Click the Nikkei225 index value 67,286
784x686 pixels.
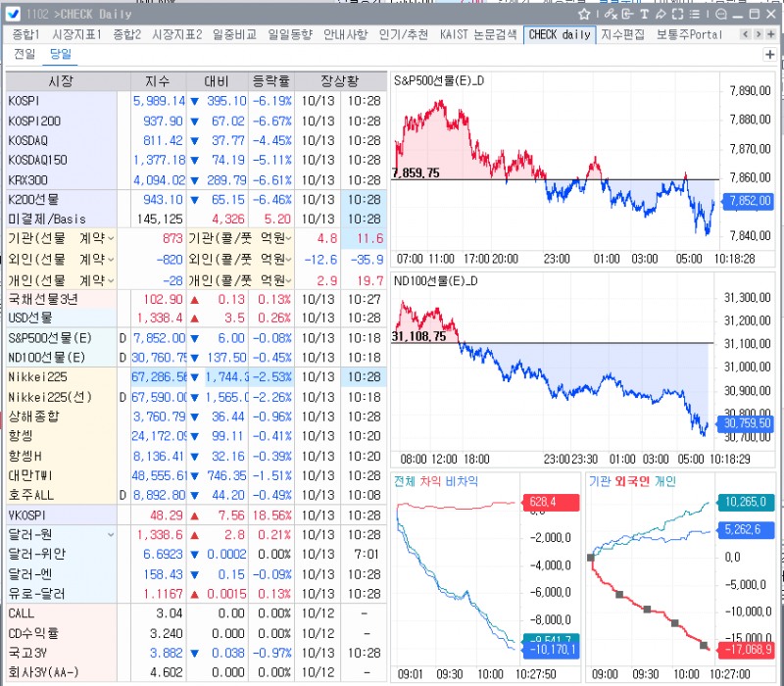(159, 377)
